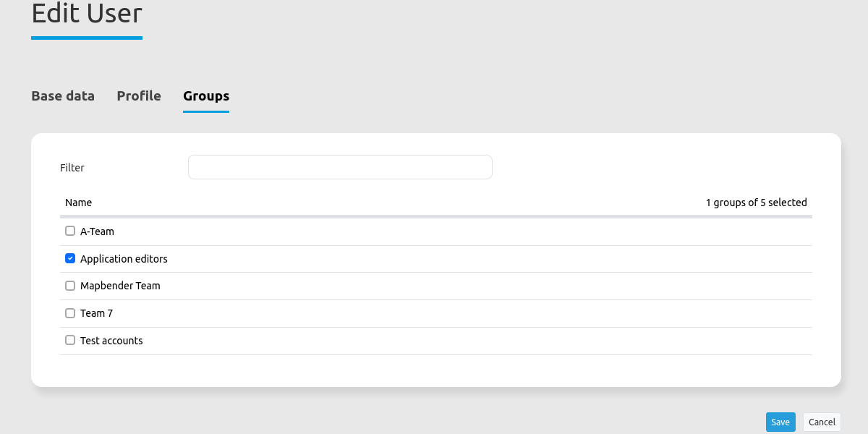868x434 pixels.
Task: Click the Name column header
Action: pos(78,203)
